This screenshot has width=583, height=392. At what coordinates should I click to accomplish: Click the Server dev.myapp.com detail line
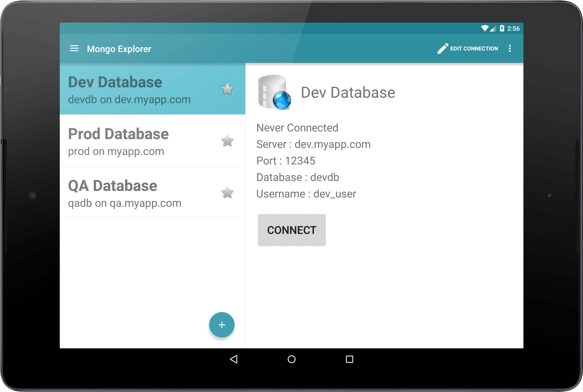(x=313, y=144)
